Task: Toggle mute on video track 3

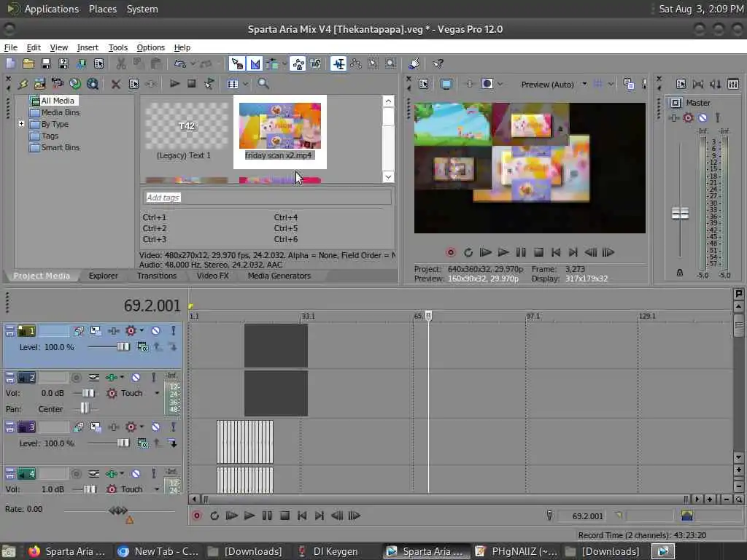Action: 156,427
